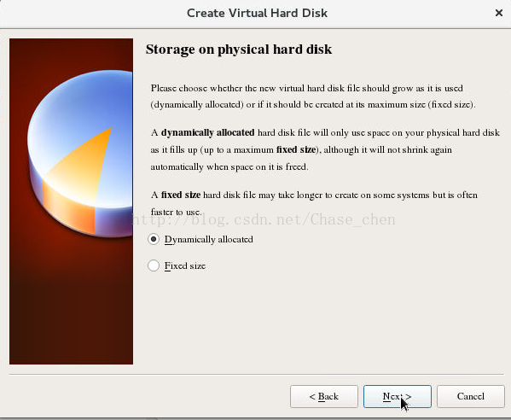Click the paragraph starting 'A fixed size'

[314, 203]
